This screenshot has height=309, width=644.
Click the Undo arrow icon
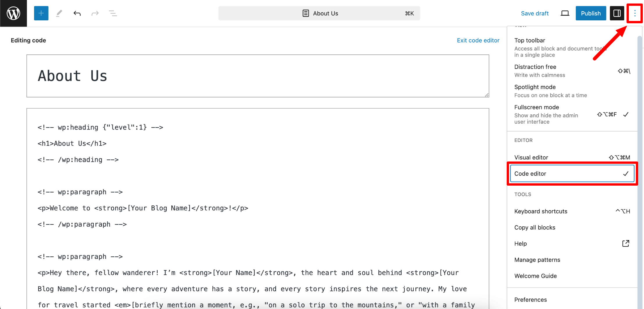click(x=77, y=13)
